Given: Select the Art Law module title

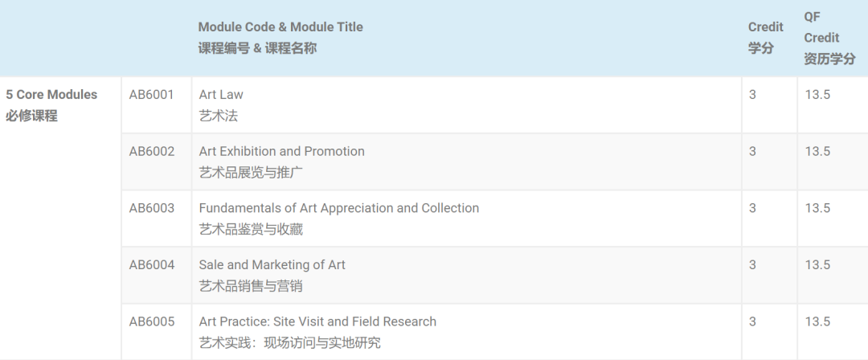Looking at the screenshot, I should [x=221, y=95].
